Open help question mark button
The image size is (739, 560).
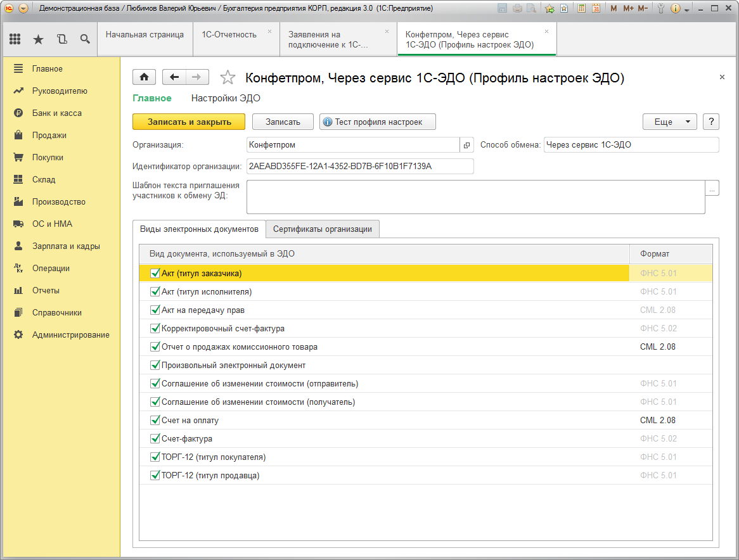(711, 122)
